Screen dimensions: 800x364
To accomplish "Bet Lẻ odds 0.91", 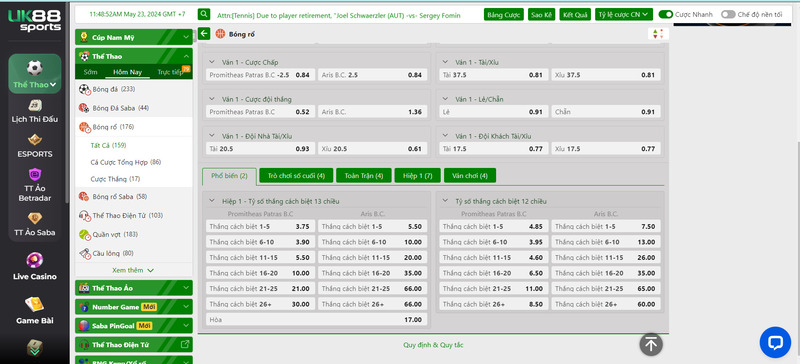I will click(494, 112).
